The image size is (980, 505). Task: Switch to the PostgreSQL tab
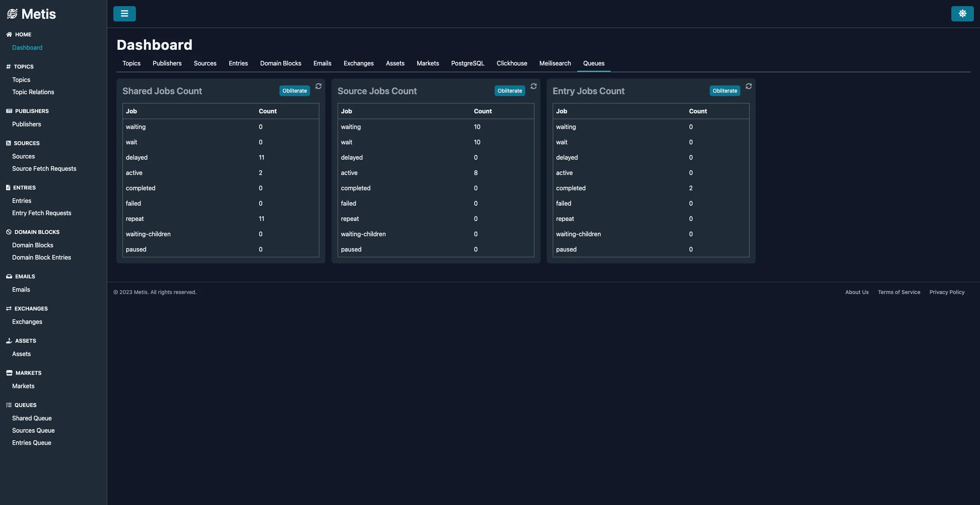(x=467, y=63)
